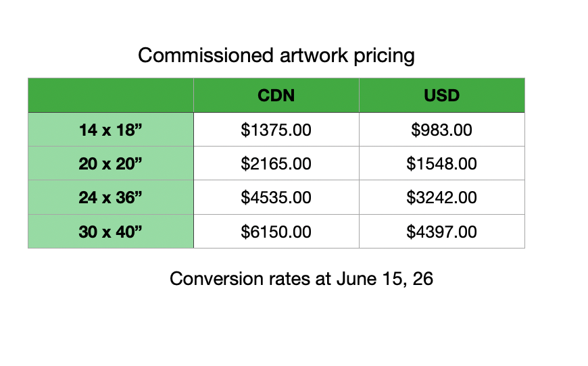
Task: Select the Commissioned artwork pricing title
Action: click(276, 56)
